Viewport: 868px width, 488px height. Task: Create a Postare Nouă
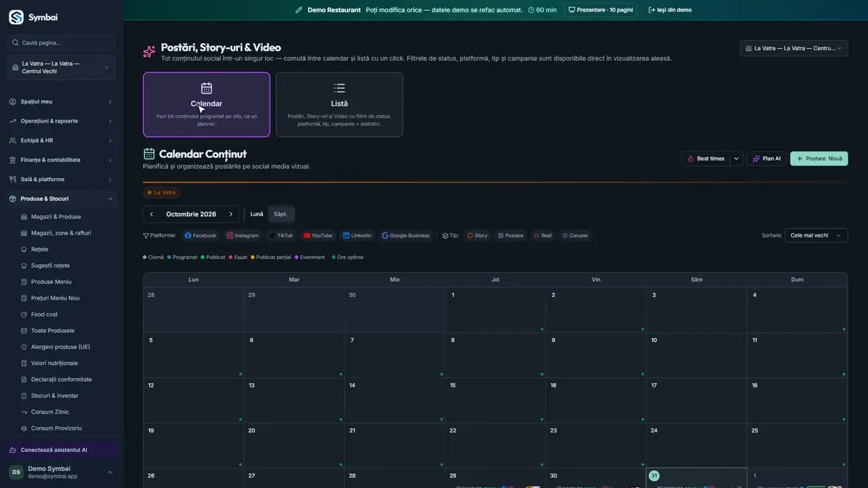click(819, 159)
